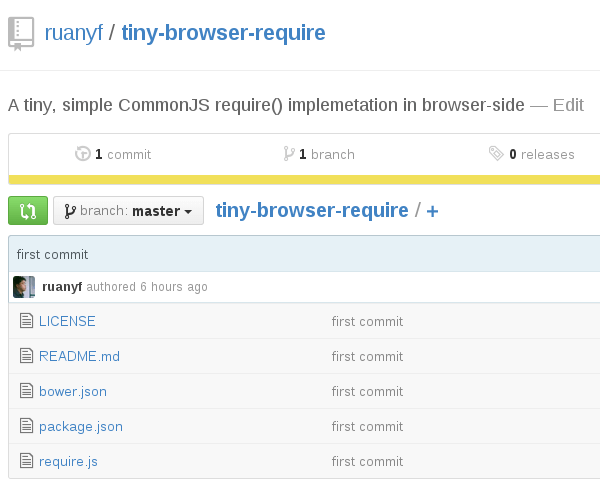Screen dimensions: 600x485
Task: Open the require.js file
Action: point(68,462)
